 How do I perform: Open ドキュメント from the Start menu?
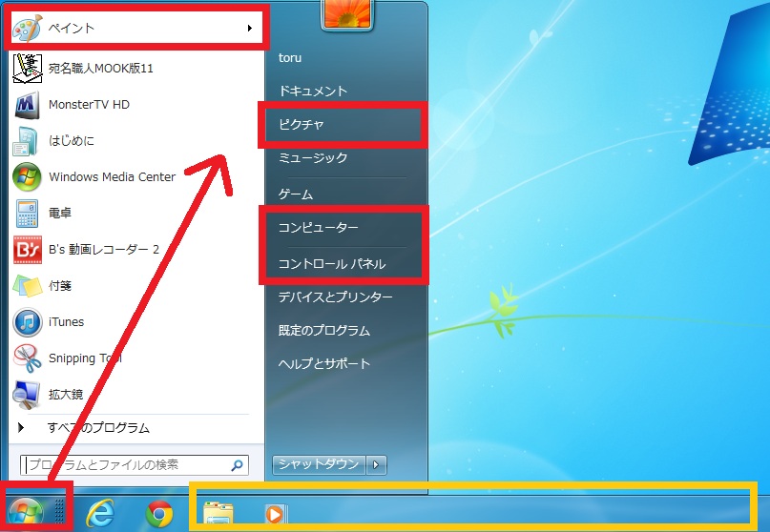point(313,91)
